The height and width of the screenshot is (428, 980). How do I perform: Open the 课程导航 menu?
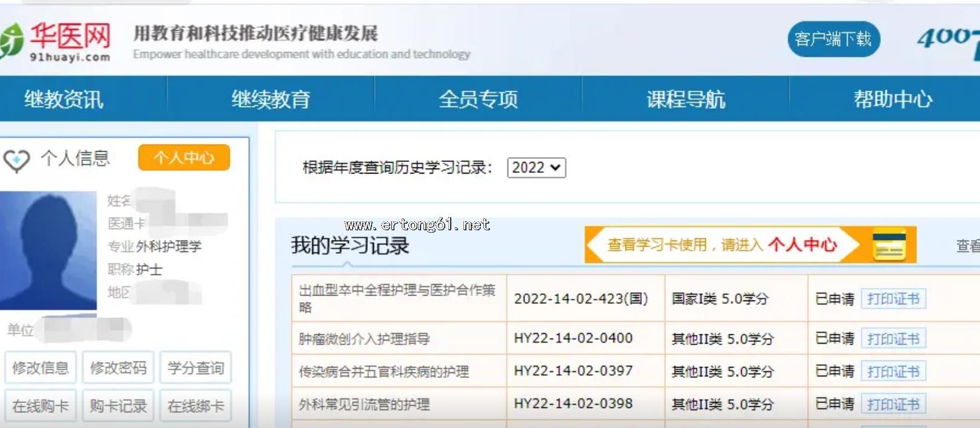pos(685,99)
